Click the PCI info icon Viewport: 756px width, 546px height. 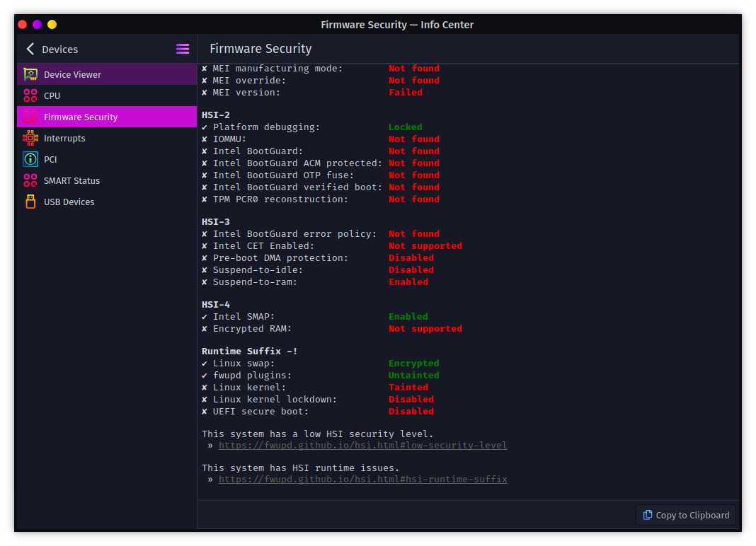click(30, 159)
